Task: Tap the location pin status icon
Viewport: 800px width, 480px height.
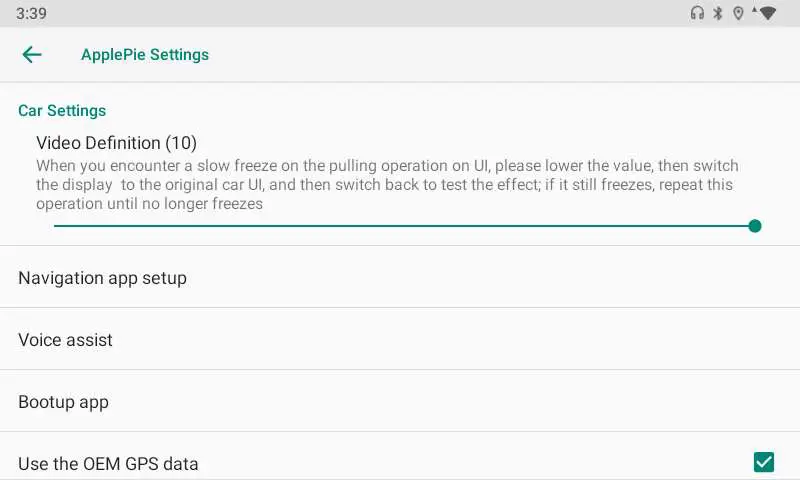Action: pyautogui.click(x=738, y=13)
